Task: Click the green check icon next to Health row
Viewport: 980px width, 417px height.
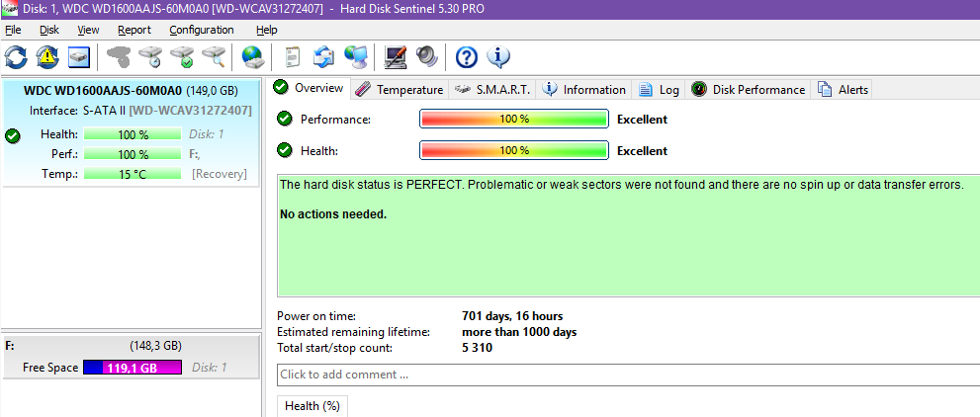Action: pyautogui.click(x=285, y=150)
